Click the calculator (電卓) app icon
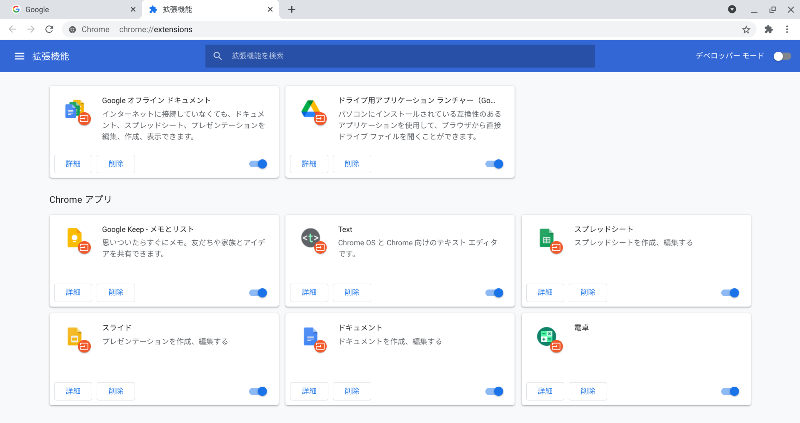The width and height of the screenshot is (800, 423). point(549,339)
